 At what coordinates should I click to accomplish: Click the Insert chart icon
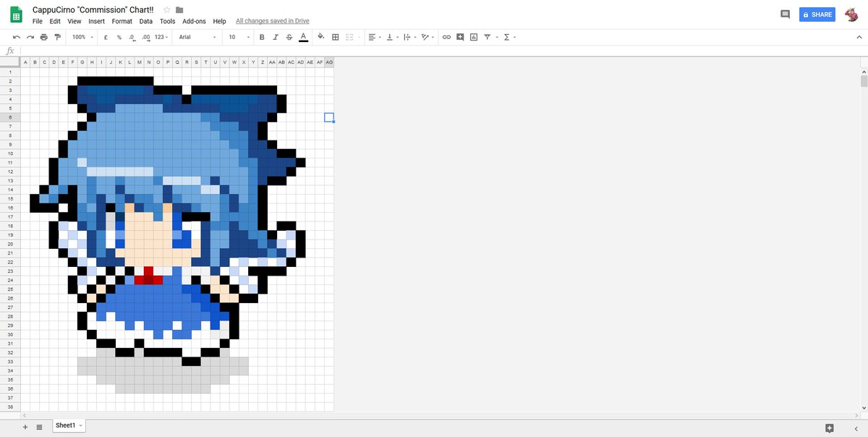pos(474,37)
